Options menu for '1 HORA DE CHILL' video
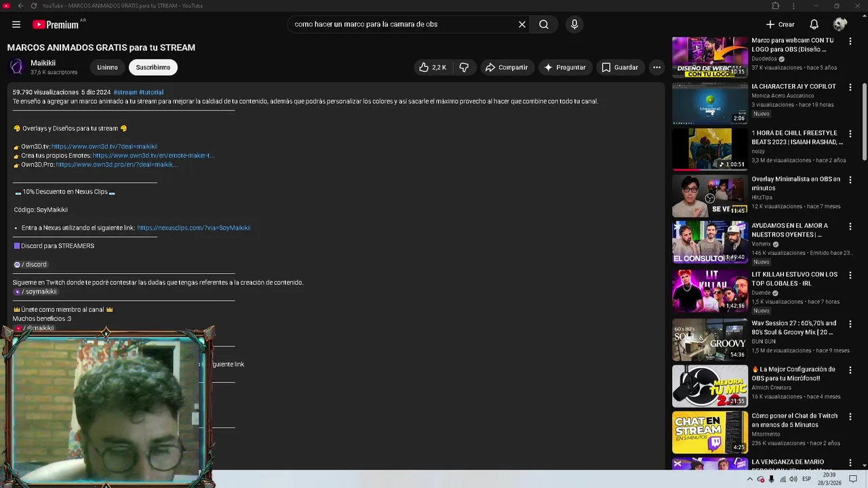868x488 pixels. (850, 134)
